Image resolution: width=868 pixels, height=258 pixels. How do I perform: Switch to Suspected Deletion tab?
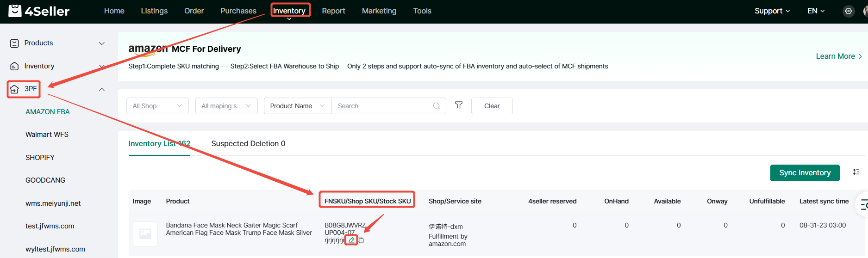(x=248, y=144)
